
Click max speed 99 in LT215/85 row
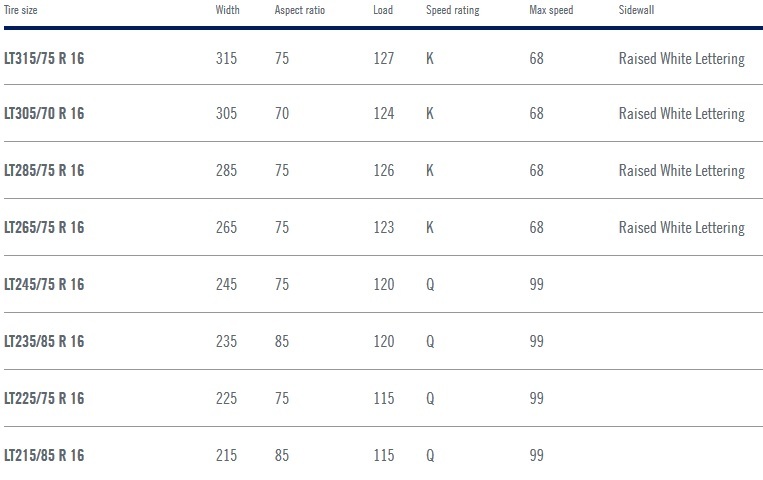[536, 455]
